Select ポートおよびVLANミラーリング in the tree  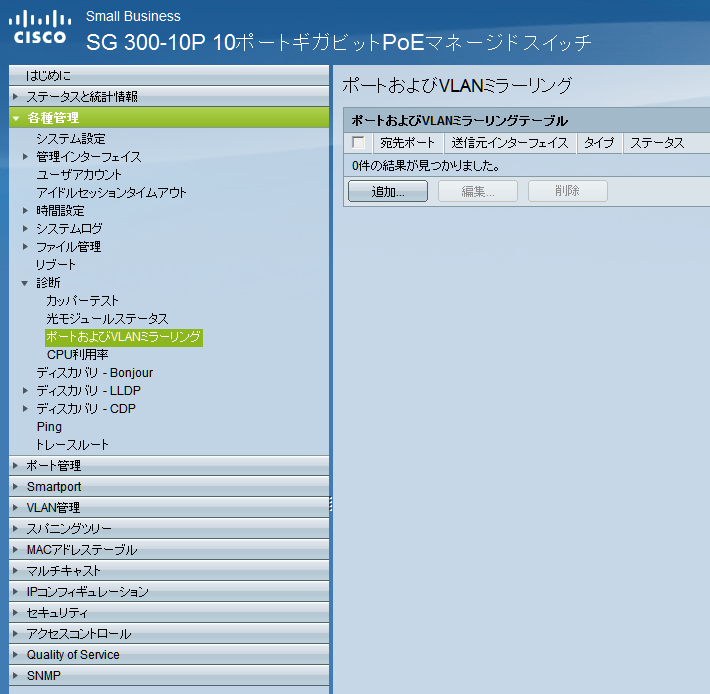124,337
